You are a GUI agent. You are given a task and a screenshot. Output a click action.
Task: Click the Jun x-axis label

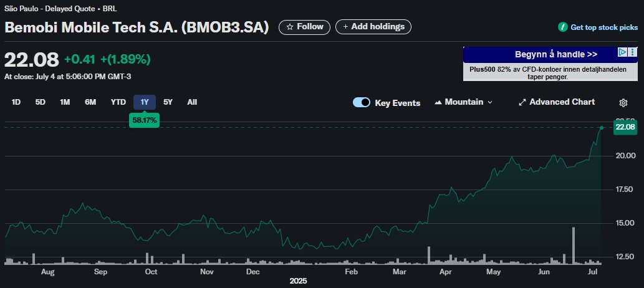click(x=544, y=272)
